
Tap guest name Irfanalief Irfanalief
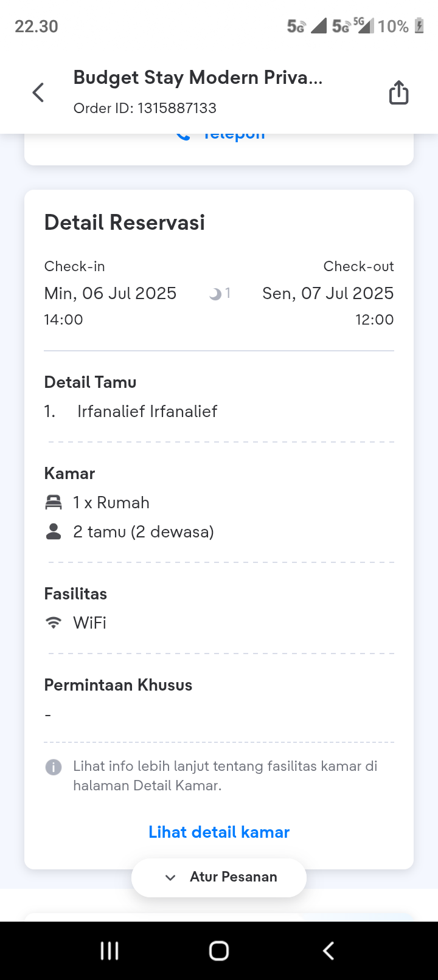[147, 412]
